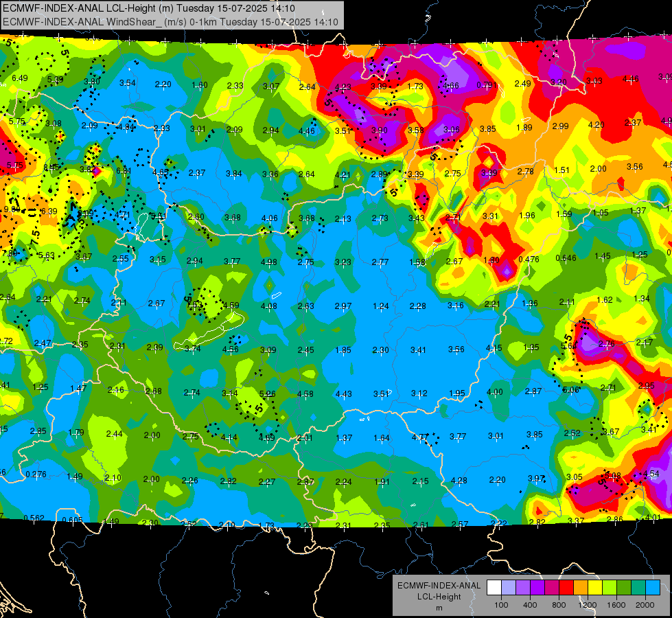Viewport: 672px width, 618px height.
Task: Click the wind shear value 0.476
Action: click(x=529, y=259)
